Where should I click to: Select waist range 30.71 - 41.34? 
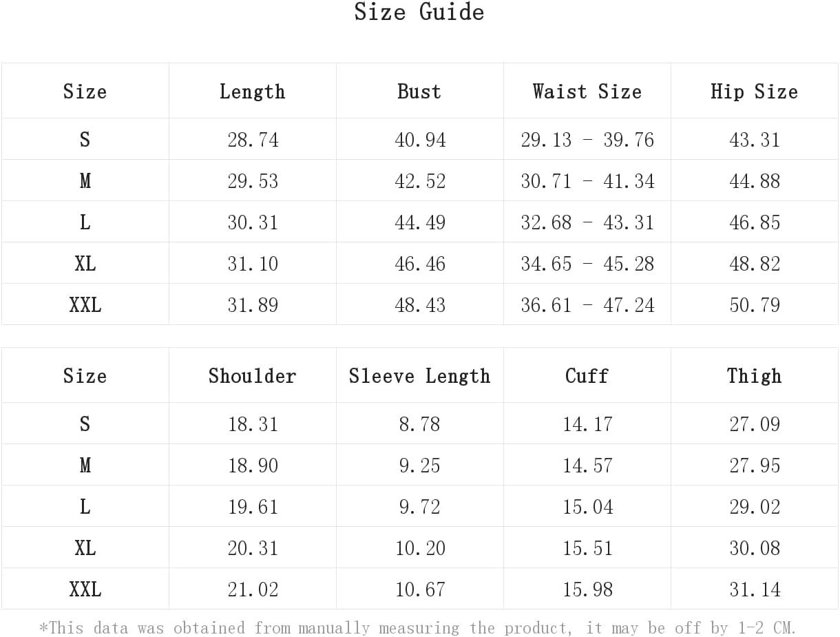(587, 181)
